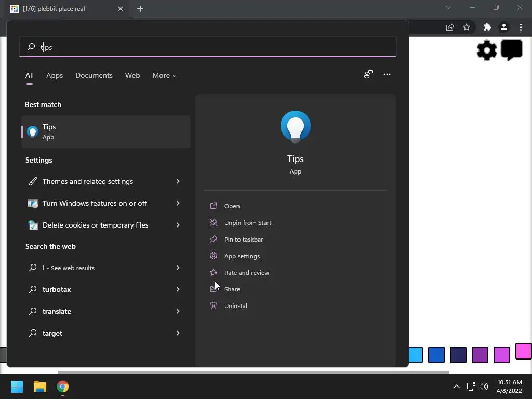This screenshot has width=532, height=399.
Task: Select Rate and review
Action: click(247, 272)
